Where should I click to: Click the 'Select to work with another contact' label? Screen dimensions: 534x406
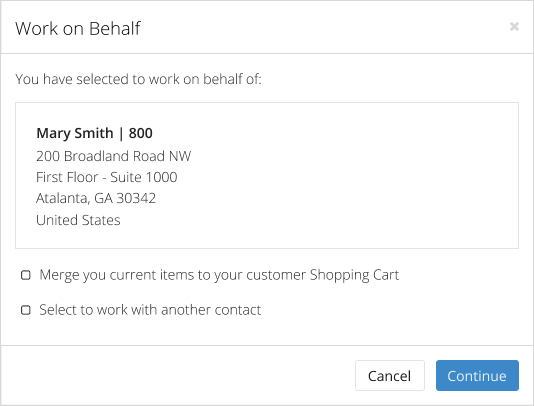click(x=150, y=310)
